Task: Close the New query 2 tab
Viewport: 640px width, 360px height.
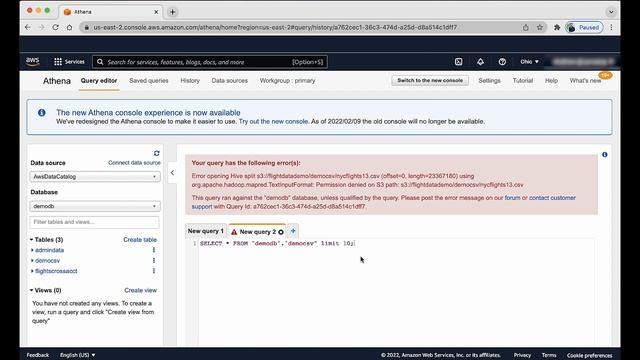Action: 281,232
